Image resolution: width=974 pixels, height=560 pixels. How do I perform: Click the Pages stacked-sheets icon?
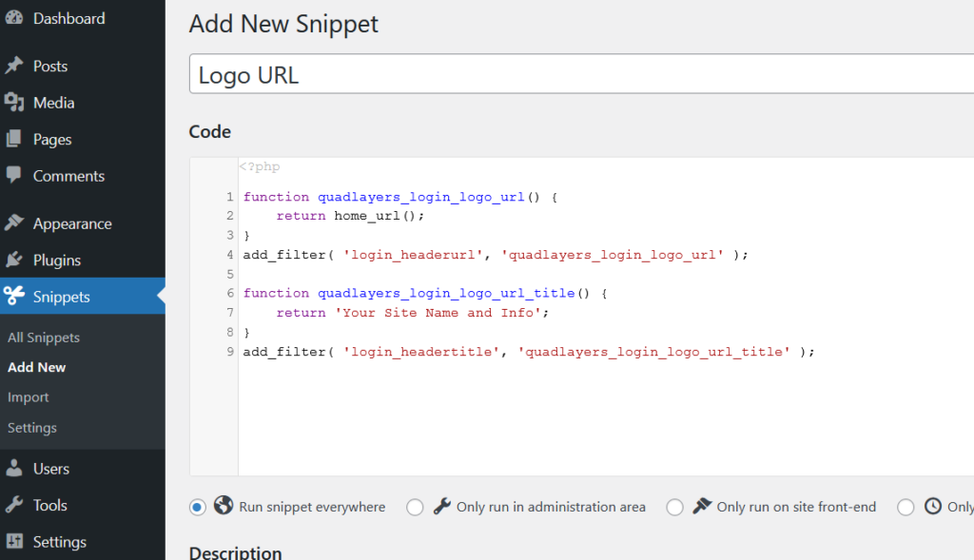point(13,139)
